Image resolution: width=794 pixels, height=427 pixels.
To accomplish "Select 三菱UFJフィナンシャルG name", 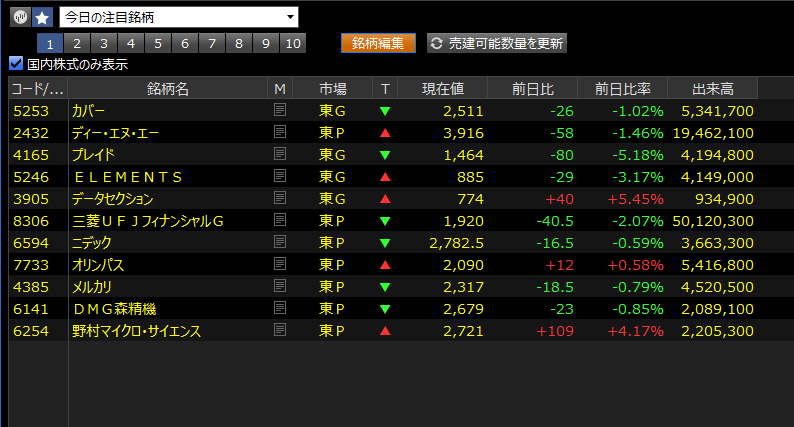I will (148, 221).
